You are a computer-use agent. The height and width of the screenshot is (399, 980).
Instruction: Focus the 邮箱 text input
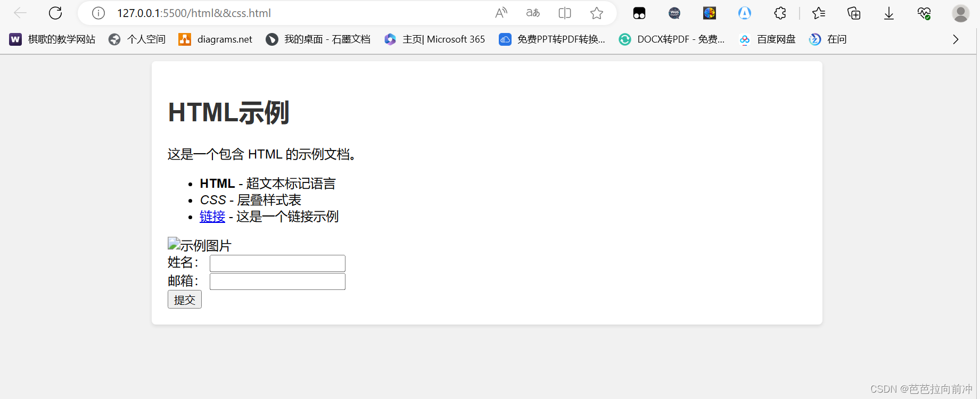click(277, 281)
